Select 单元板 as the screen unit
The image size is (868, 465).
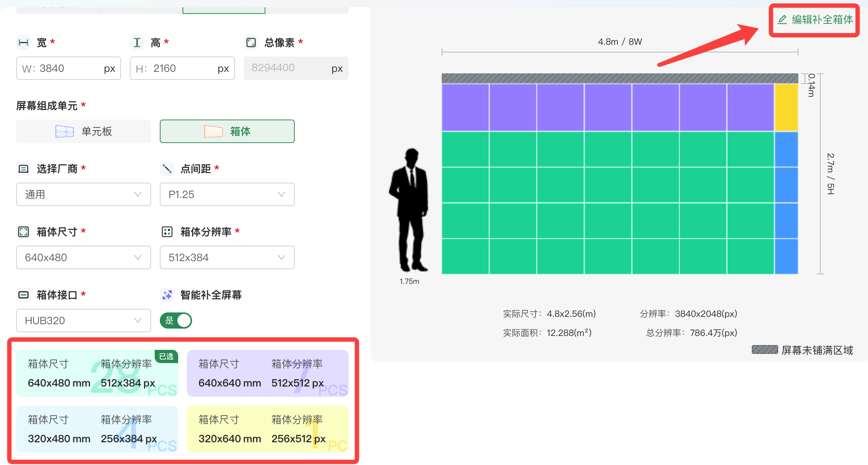[x=84, y=131]
